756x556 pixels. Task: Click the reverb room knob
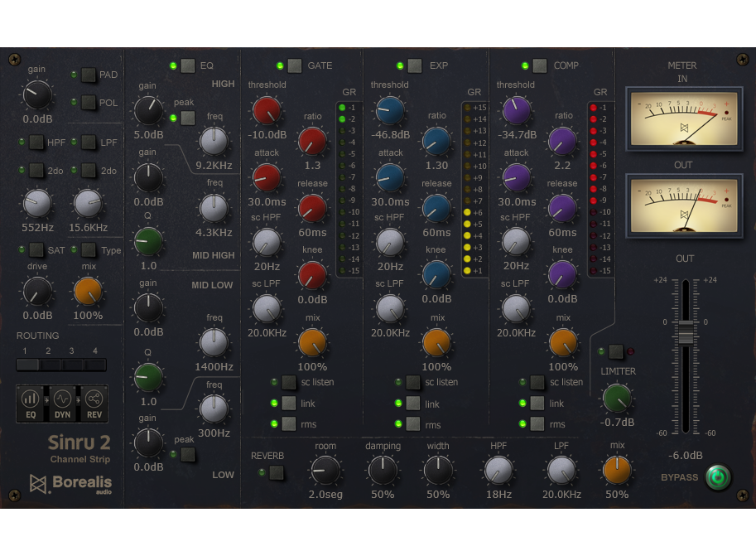325,470
